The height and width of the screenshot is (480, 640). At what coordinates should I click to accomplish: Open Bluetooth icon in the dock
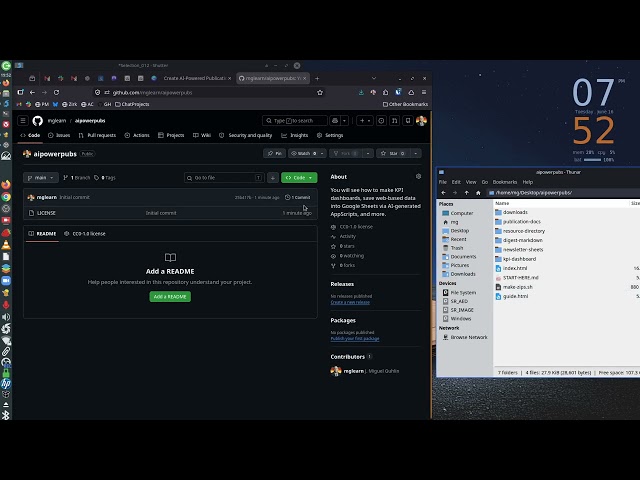(6, 415)
